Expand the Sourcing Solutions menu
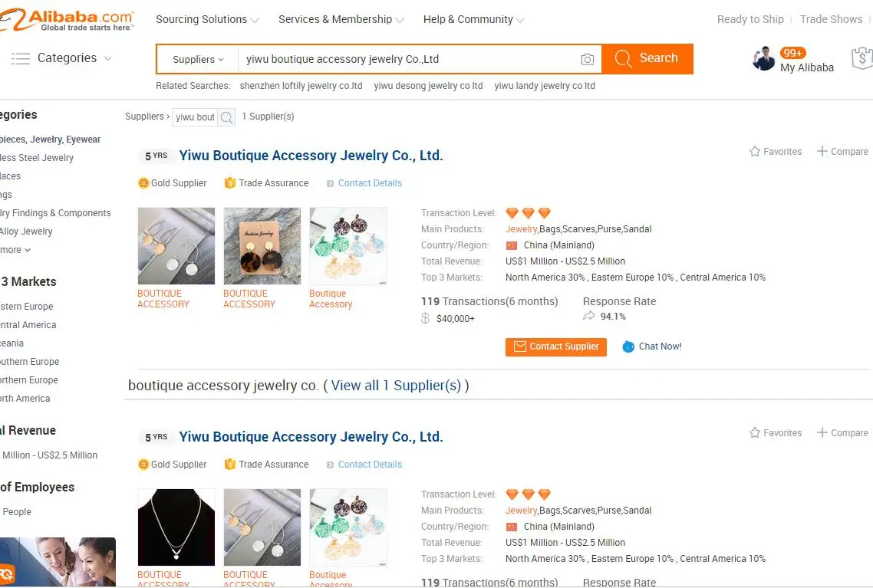Screen dimensions: 873x588 click(x=207, y=20)
